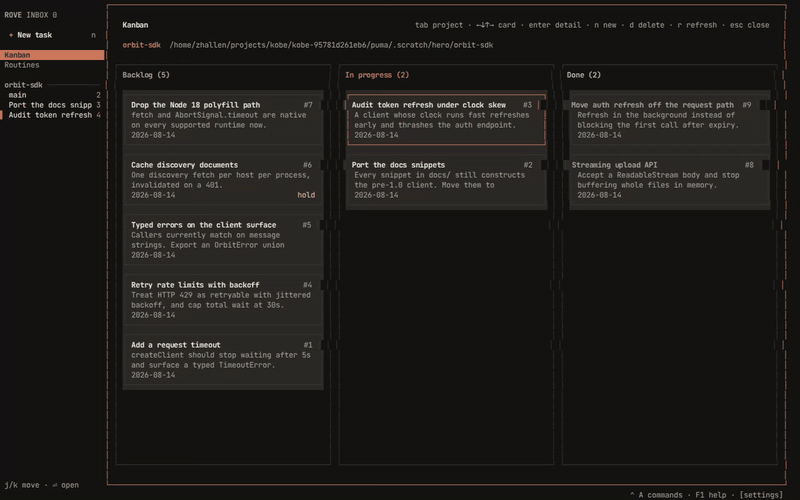Open card Cache discovery documents
The height and width of the screenshot is (500, 800).
[223, 180]
